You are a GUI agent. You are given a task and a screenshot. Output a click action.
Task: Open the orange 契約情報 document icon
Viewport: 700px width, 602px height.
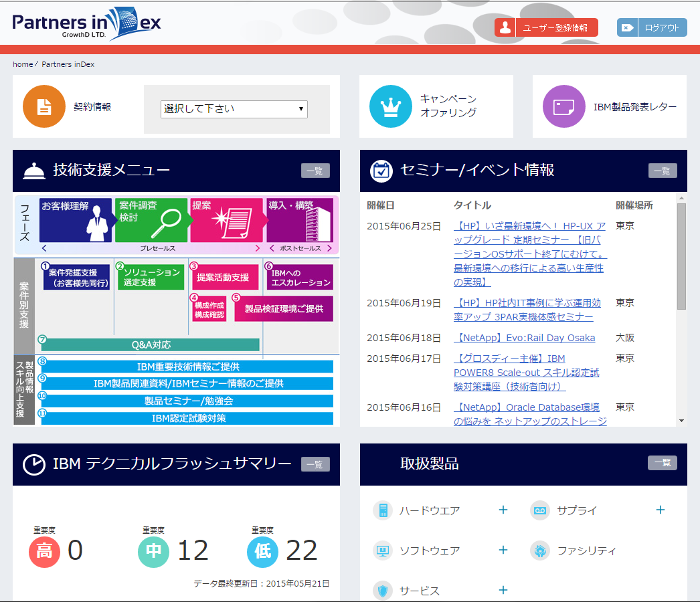44,106
